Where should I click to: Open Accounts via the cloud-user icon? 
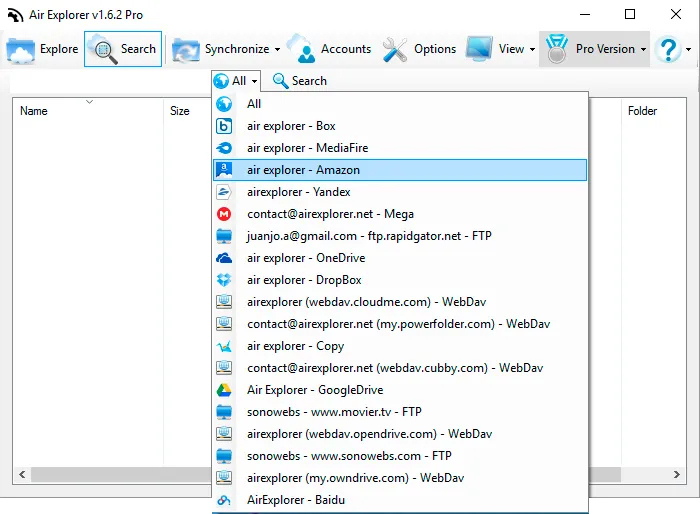point(302,48)
